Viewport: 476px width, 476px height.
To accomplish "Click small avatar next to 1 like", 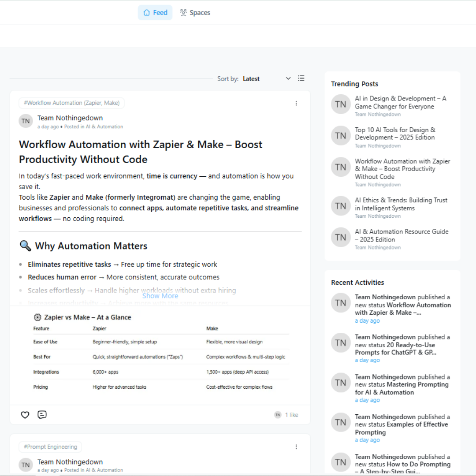I will (278, 415).
